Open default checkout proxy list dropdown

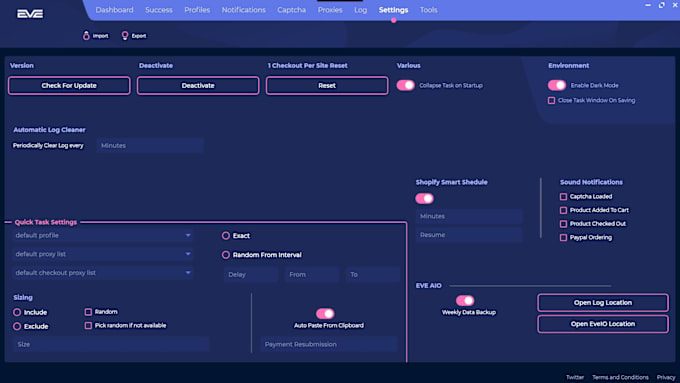[103, 273]
